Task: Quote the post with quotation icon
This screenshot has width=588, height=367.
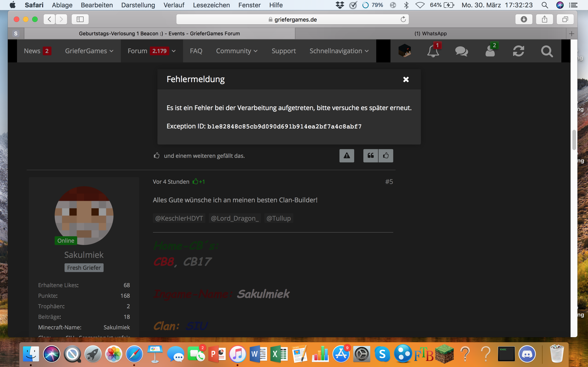Action: 370,156
